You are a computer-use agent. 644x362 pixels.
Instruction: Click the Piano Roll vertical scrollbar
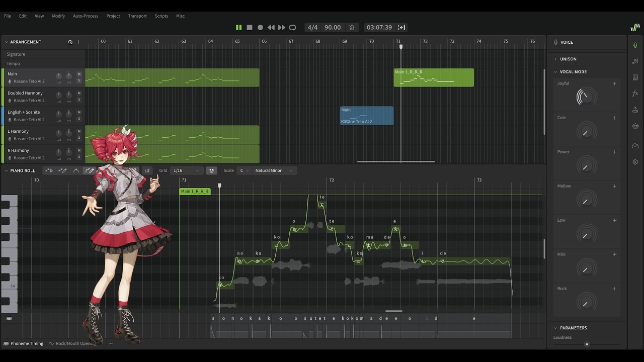[544, 249]
